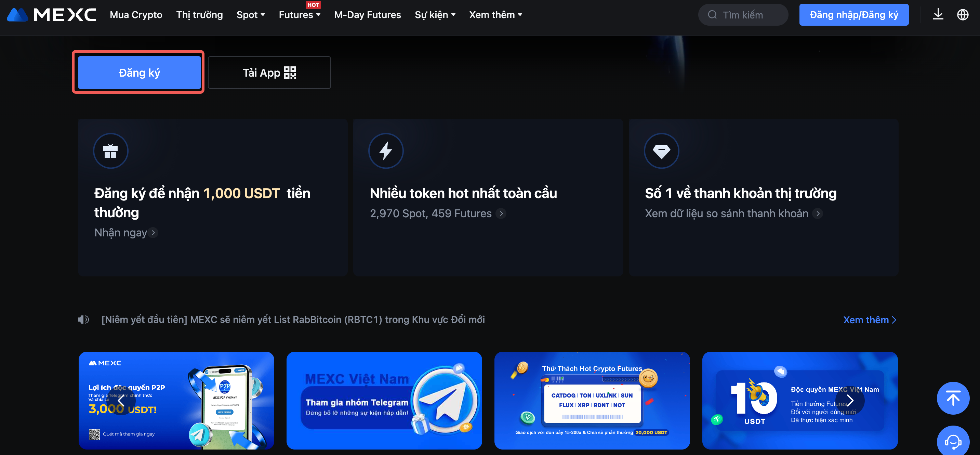
Task: Open the customer support headset icon
Action: (x=953, y=441)
